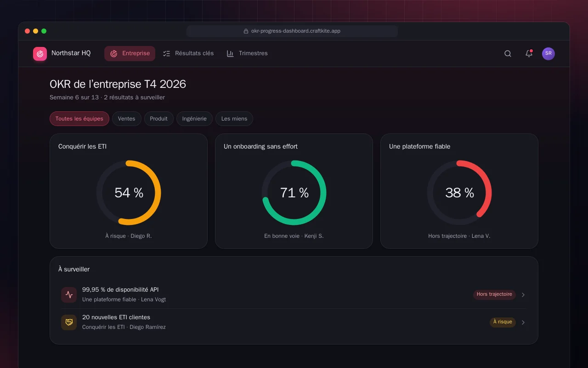Open Une plateforme fiable card title
The width and height of the screenshot is (588, 368).
[x=419, y=146]
